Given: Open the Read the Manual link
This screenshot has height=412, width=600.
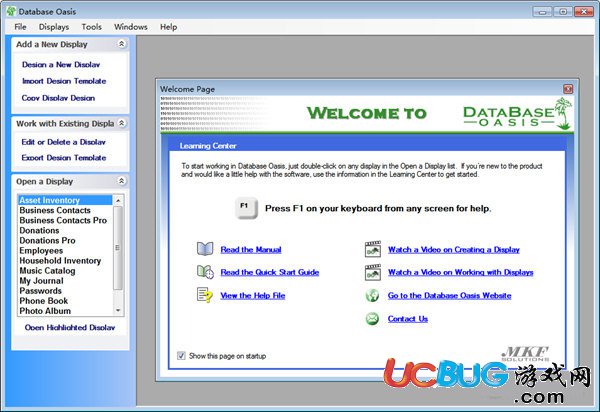Looking at the screenshot, I should tap(251, 249).
